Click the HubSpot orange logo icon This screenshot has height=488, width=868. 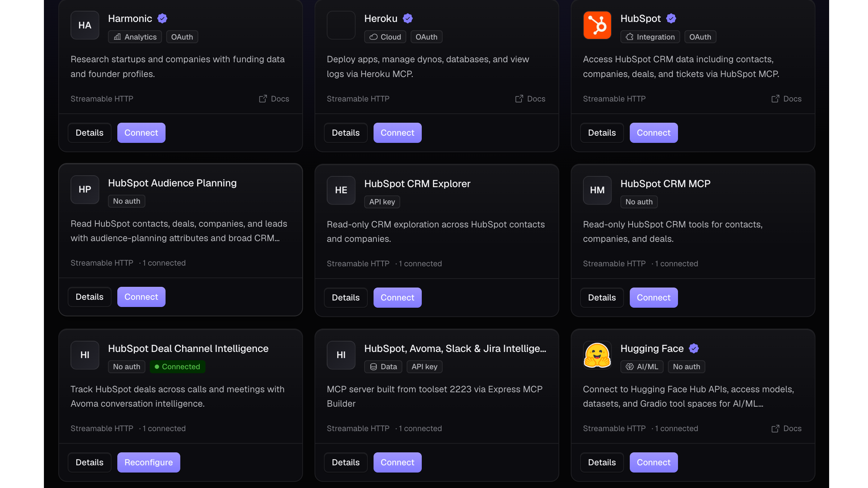(597, 25)
